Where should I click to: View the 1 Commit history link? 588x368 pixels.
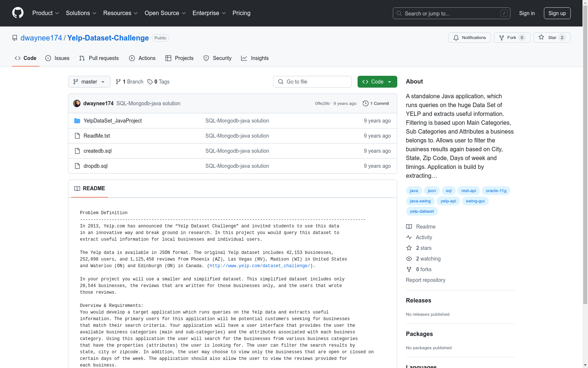point(376,103)
